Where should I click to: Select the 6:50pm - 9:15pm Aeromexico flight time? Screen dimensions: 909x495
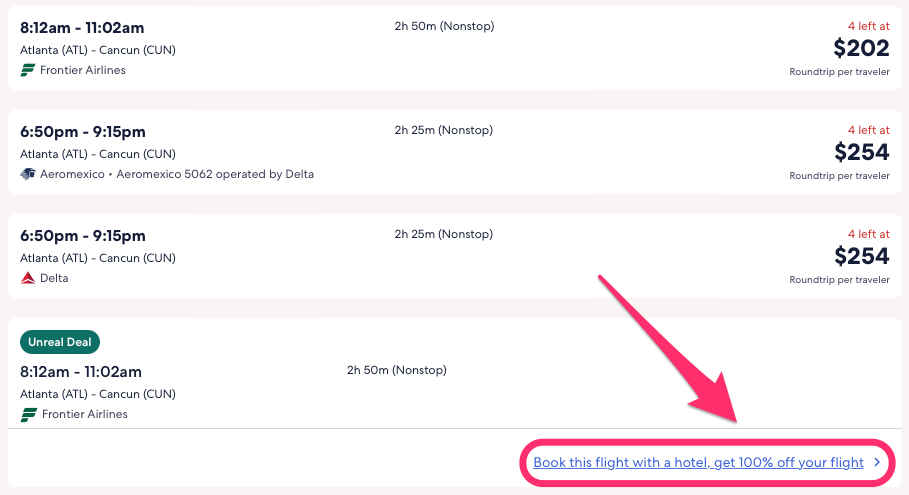83,132
